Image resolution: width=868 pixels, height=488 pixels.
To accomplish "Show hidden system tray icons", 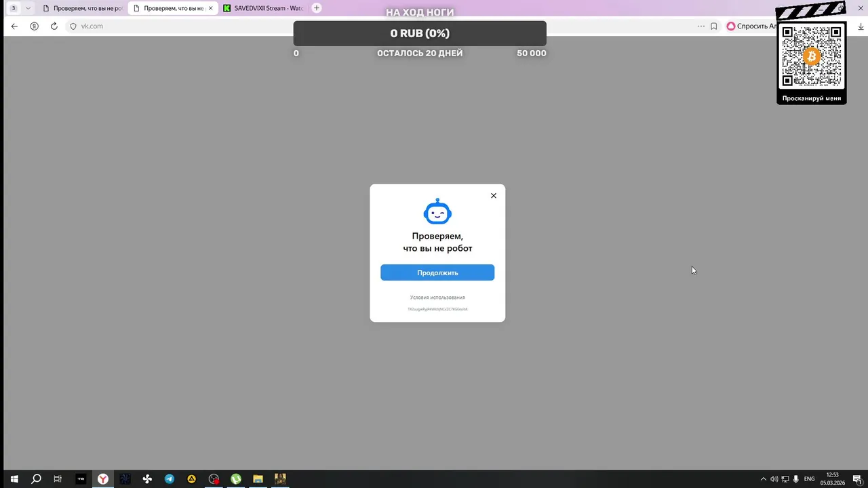I will [763, 479].
